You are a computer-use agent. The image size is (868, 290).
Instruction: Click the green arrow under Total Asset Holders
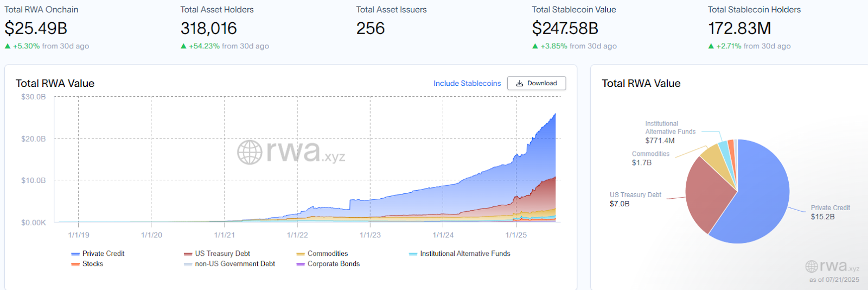pyautogui.click(x=183, y=46)
